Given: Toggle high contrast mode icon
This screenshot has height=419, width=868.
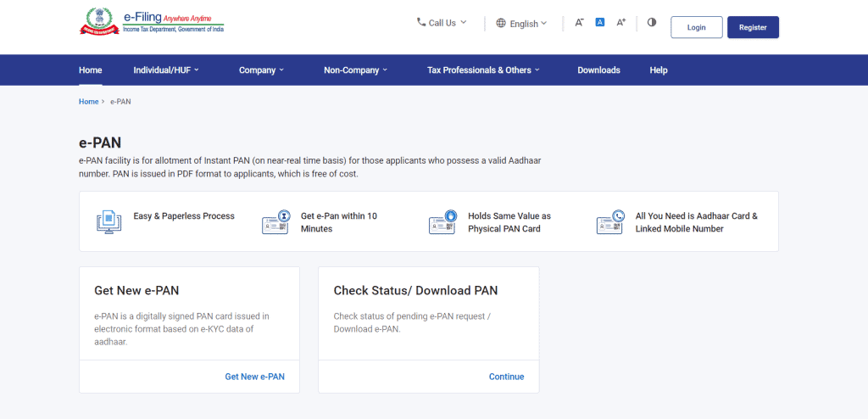Looking at the screenshot, I should (x=652, y=23).
